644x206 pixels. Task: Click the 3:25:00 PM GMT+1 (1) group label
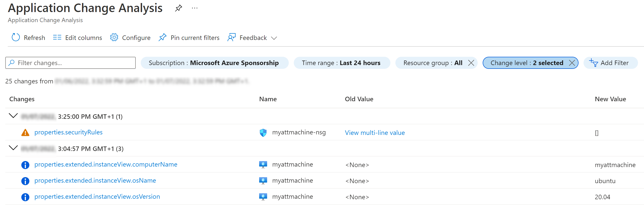pos(90,117)
